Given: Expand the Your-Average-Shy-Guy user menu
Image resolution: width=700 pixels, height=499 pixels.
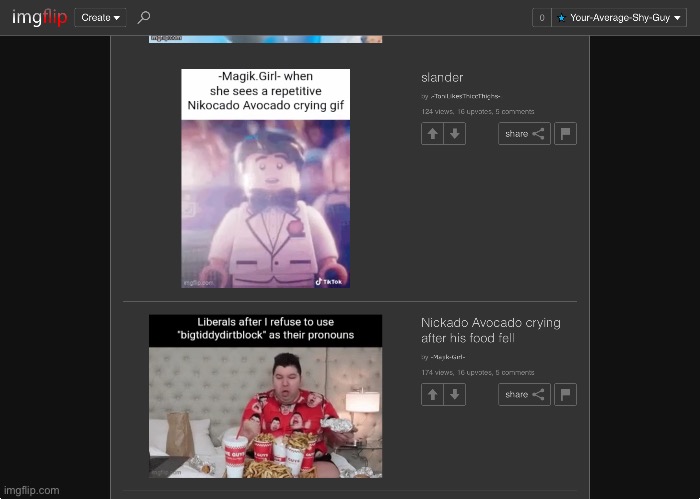Looking at the screenshot, I should [x=619, y=18].
